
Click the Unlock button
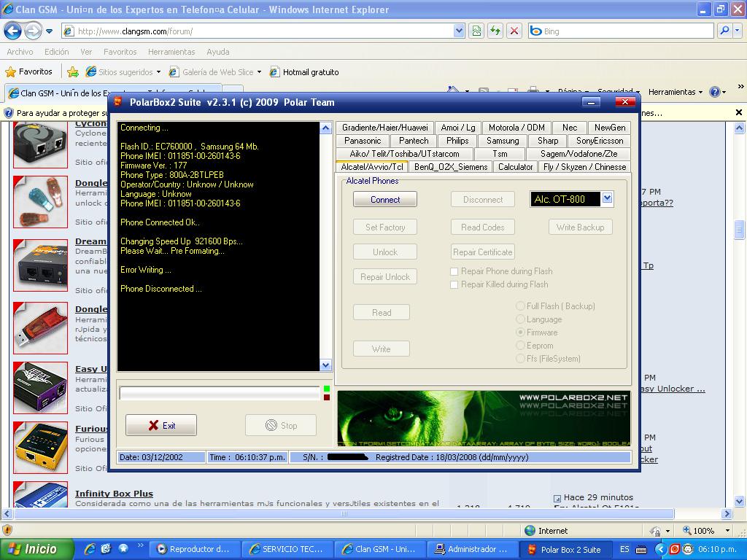[385, 252]
